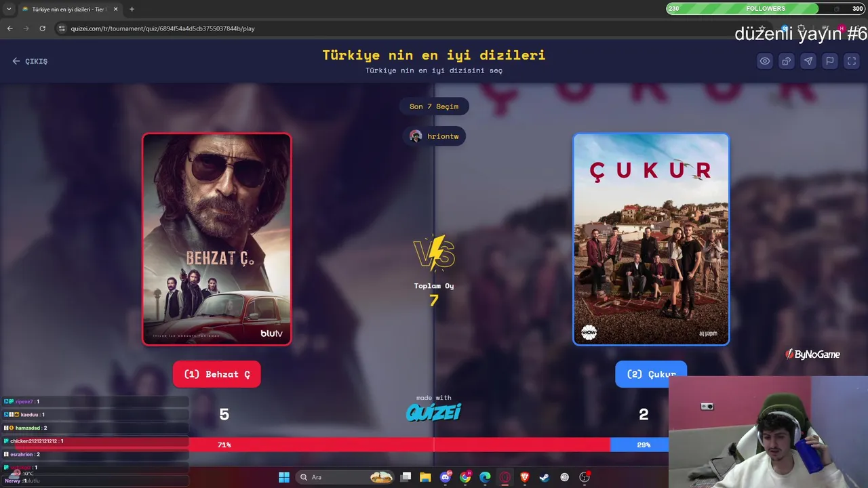The height and width of the screenshot is (488, 868).
Task: Click the browser forward arrow
Action: 26,28
